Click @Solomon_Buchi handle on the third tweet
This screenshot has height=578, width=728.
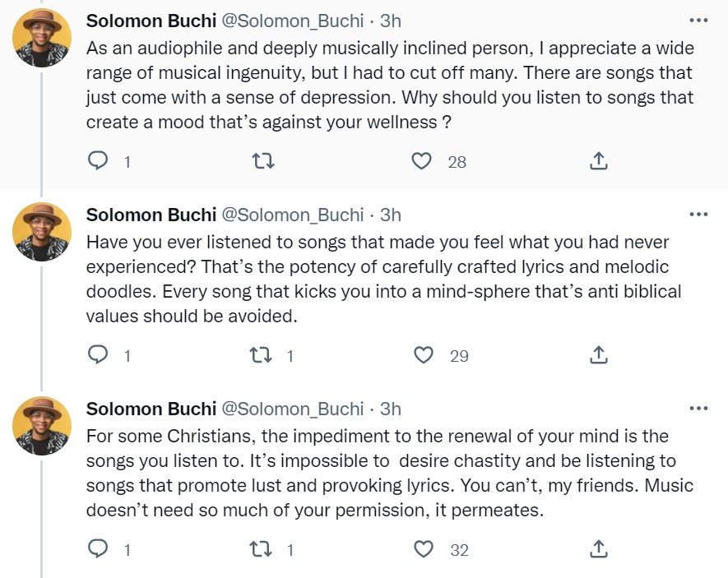pos(293,409)
